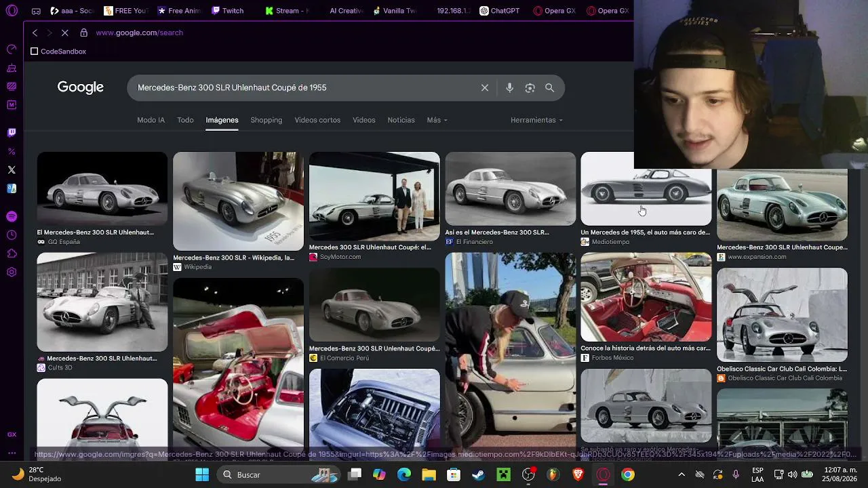
Task: Open the El Comercio Perú car thumbnail
Action: [374, 305]
